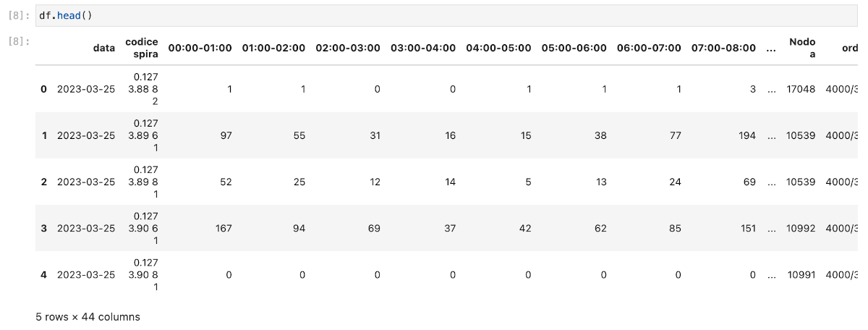Click the 03:00-04:00 column header
This screenshot has height=330, width=868.
(x=423, y=48)
